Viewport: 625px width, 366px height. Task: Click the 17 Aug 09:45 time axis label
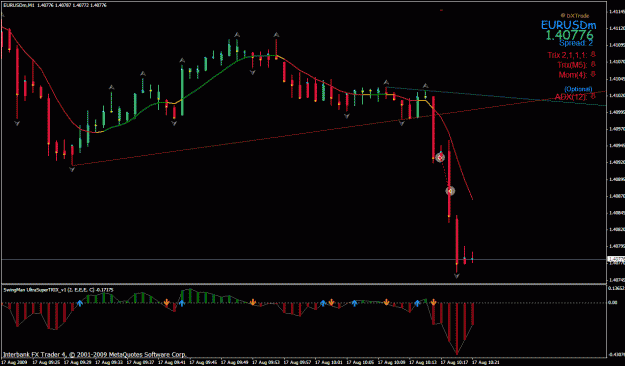coord(204,362)
